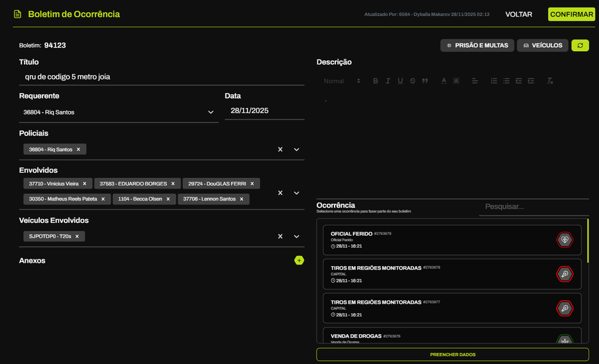Viewport: 599px width, 364px height.
Task: Expand the Envolvidos dropdown
Action: (296, 193)
